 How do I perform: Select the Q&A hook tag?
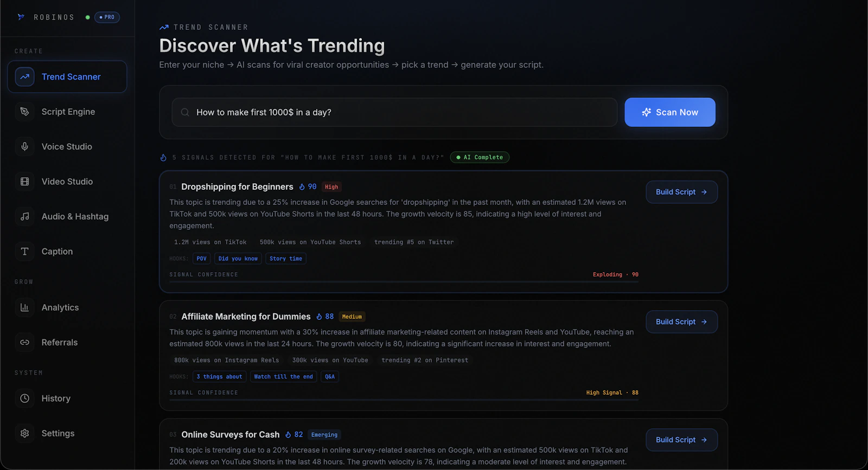(x=330, y=377)
